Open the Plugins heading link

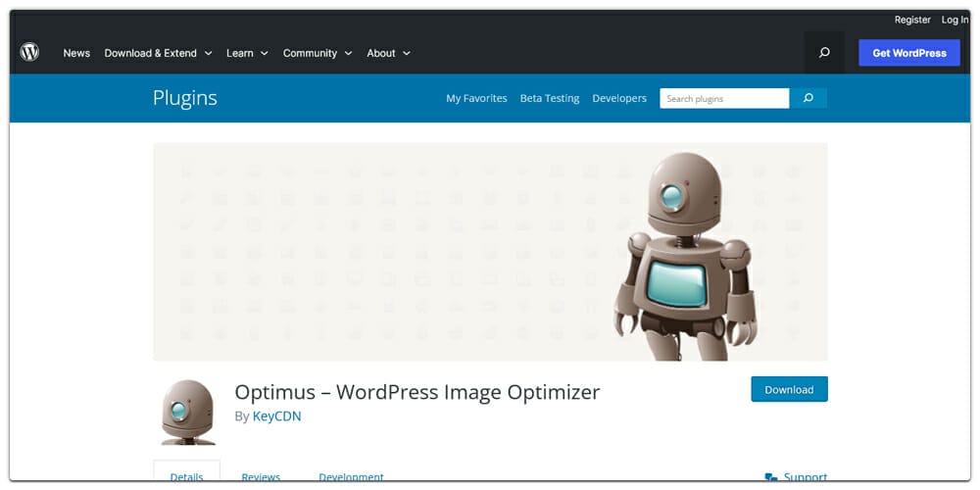click(185, 98)
